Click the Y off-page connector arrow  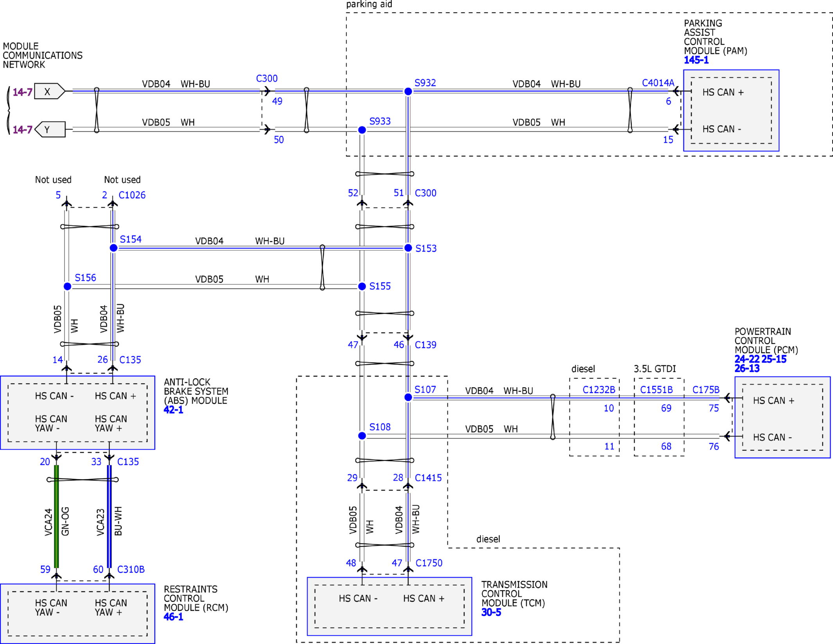49,129
